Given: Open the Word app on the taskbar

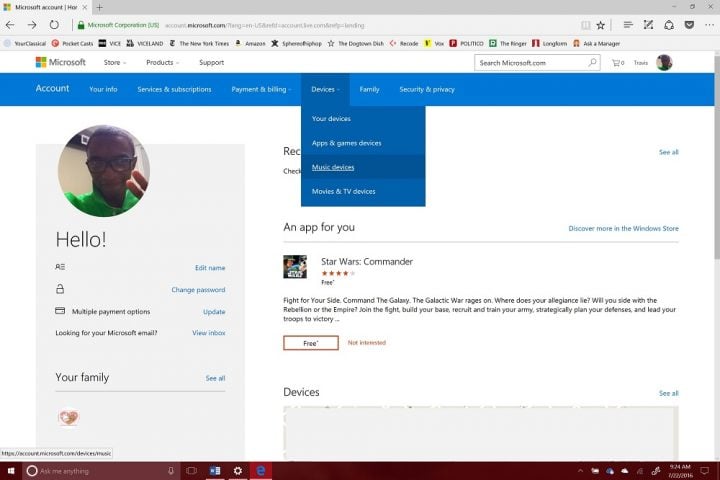Looking at the screenshot, I should coord(215,471).
